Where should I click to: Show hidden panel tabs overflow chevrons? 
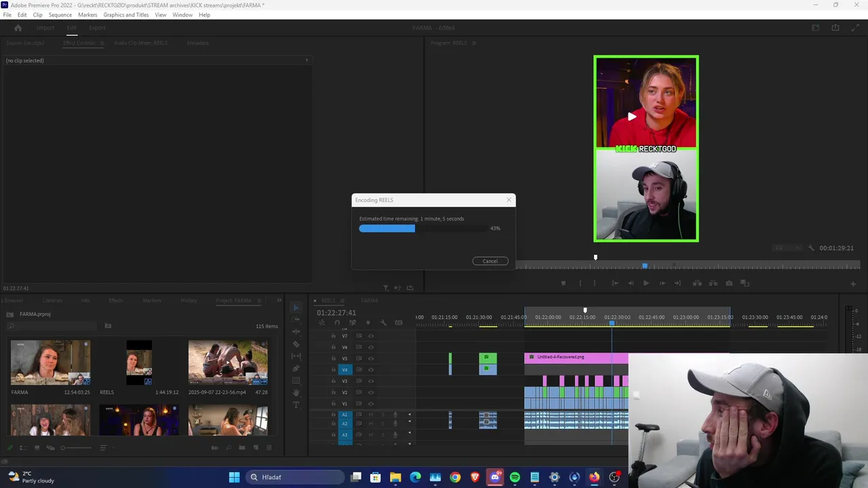[x=279, y=300]
